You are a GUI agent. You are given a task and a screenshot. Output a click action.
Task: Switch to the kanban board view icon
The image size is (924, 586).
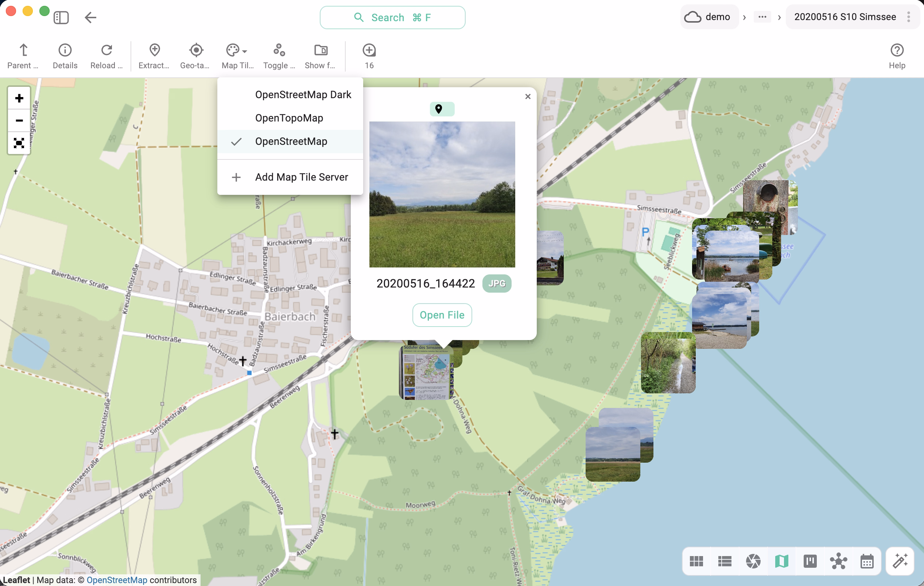coord(810,562)
